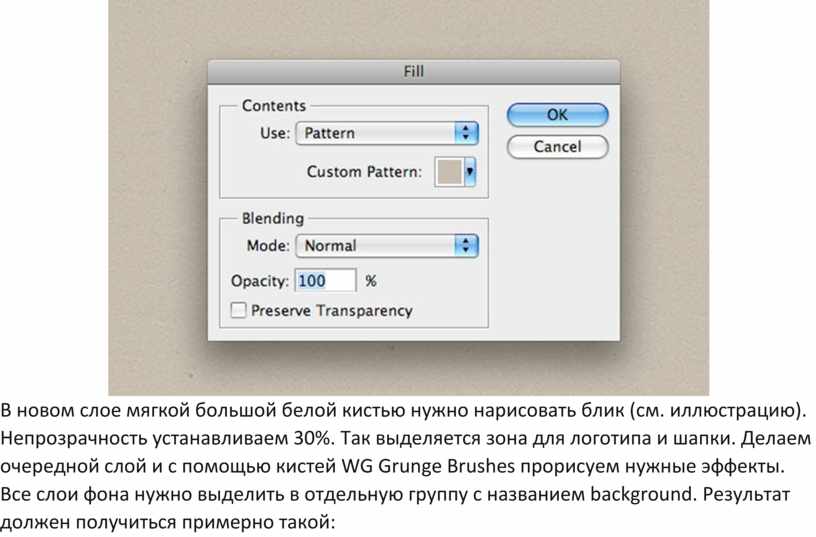Click the Cancel button in Fill dialog

point(557,147)
